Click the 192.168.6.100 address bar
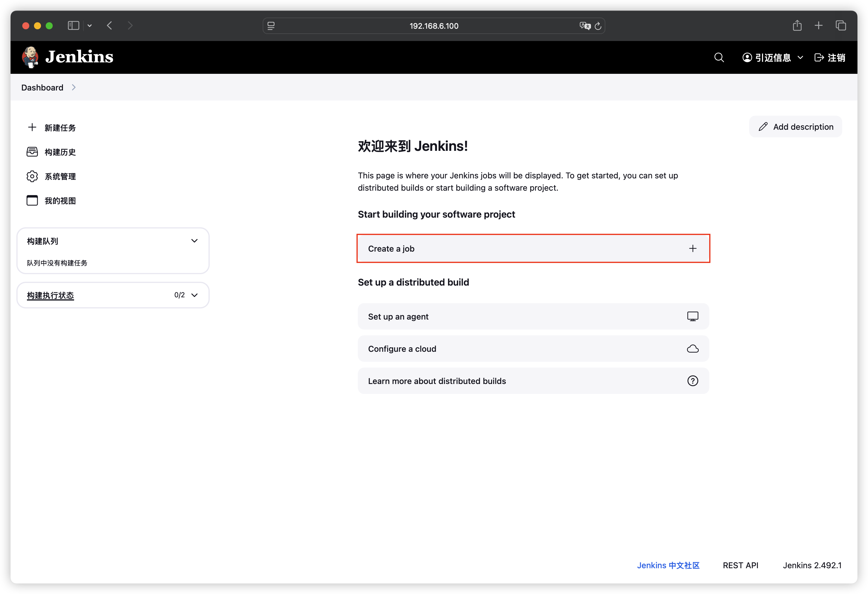868x594 pixels. coord(434,26)
